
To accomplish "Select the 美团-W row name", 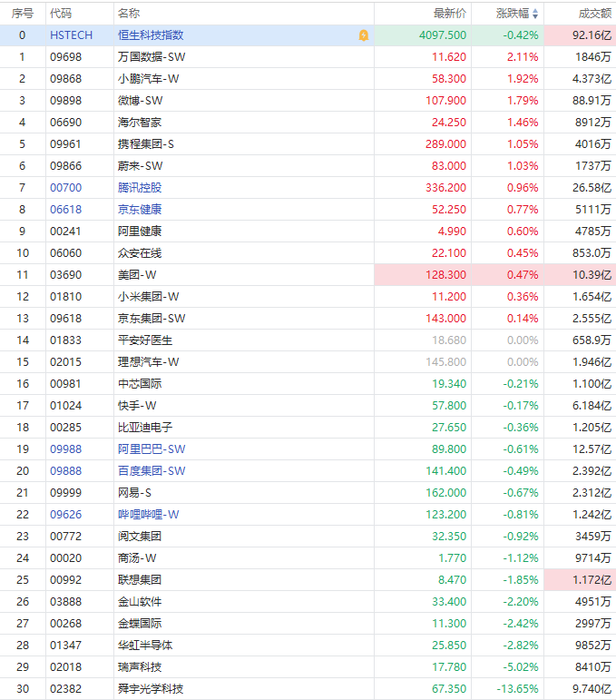I will 137,275.
